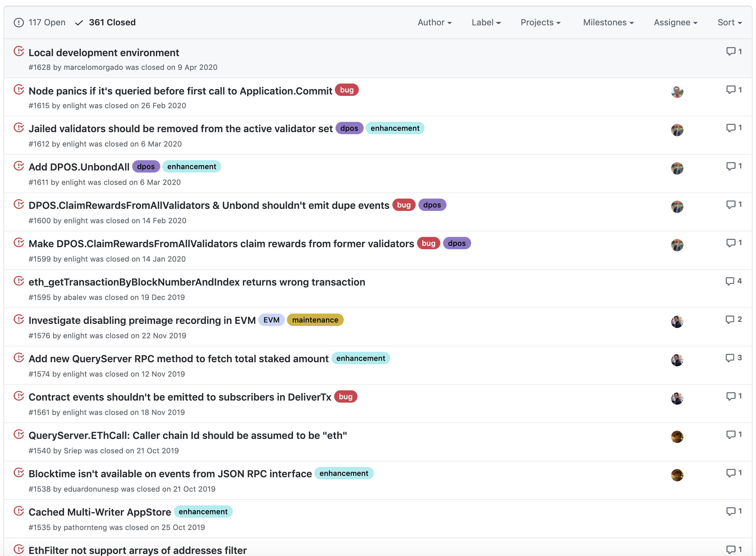The height and width of the screenshot is (556, 756).
Task: Open the Author filter dropdown
Action: coord(434,23)
